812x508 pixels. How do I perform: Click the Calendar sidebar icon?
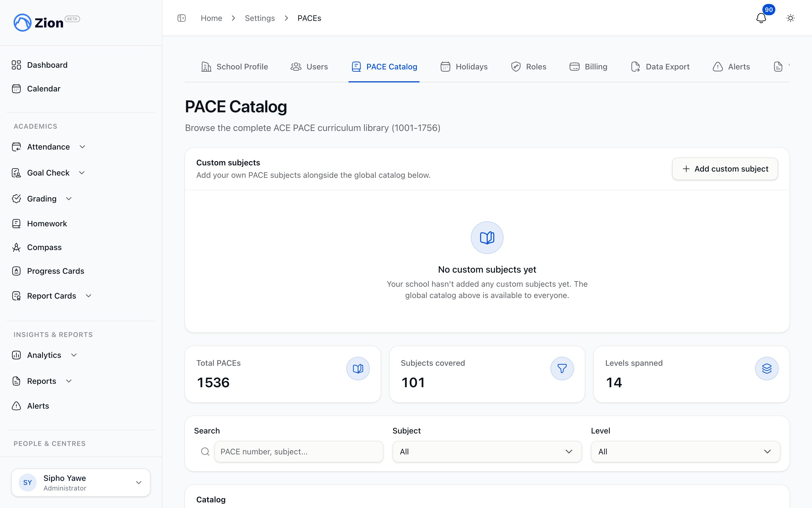click(16, 89)
